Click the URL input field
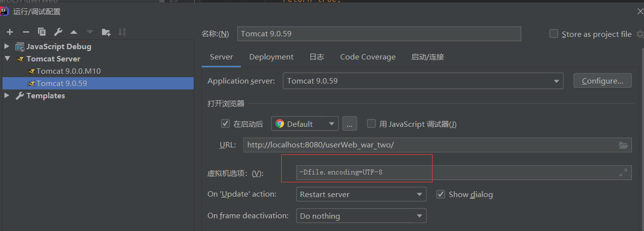The width and height of the screenshot is (644, 231). [x=438, y=145]
